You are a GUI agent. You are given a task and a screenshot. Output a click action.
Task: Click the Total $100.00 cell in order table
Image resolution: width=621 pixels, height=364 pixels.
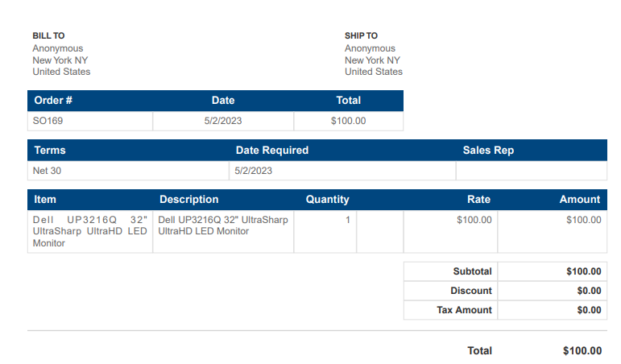349,121
